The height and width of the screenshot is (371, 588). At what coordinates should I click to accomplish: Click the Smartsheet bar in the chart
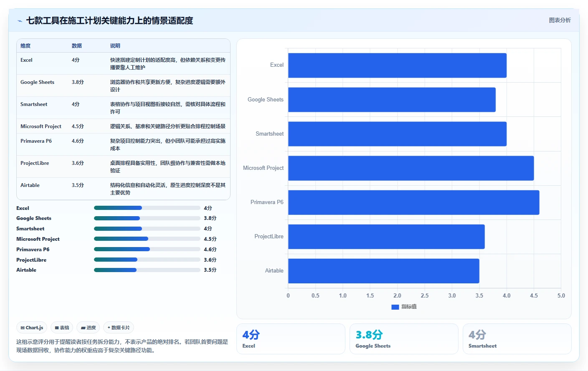point(397,134)
